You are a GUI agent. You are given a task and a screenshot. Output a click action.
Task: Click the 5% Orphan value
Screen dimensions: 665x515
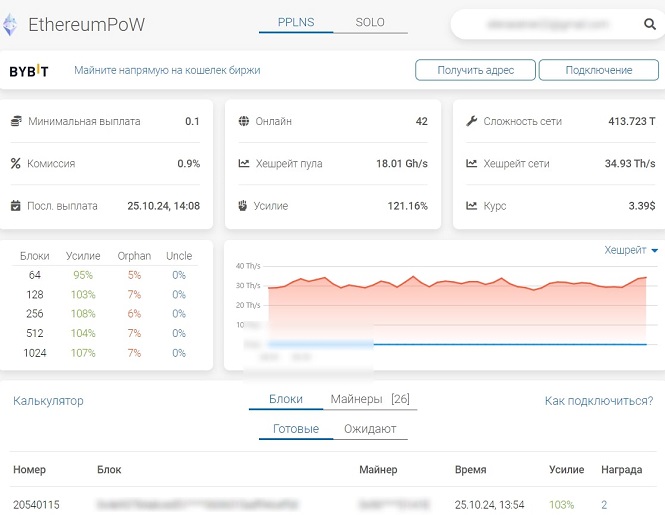134,275
